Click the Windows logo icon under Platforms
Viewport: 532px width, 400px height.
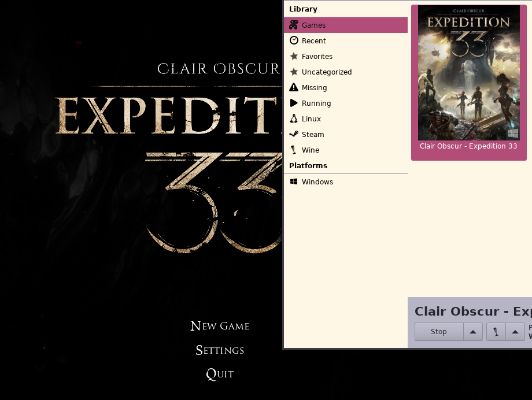[x=294, y=182]
